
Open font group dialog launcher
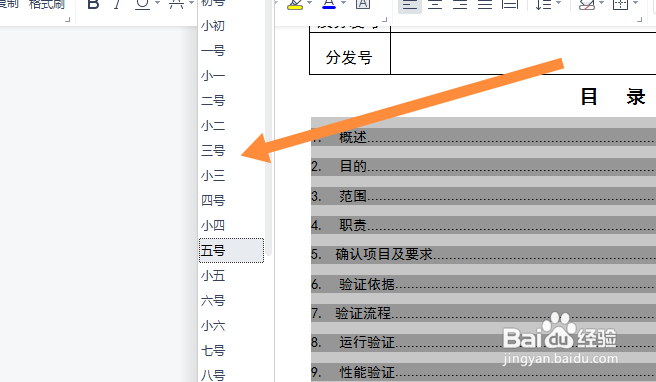(384, 19)
